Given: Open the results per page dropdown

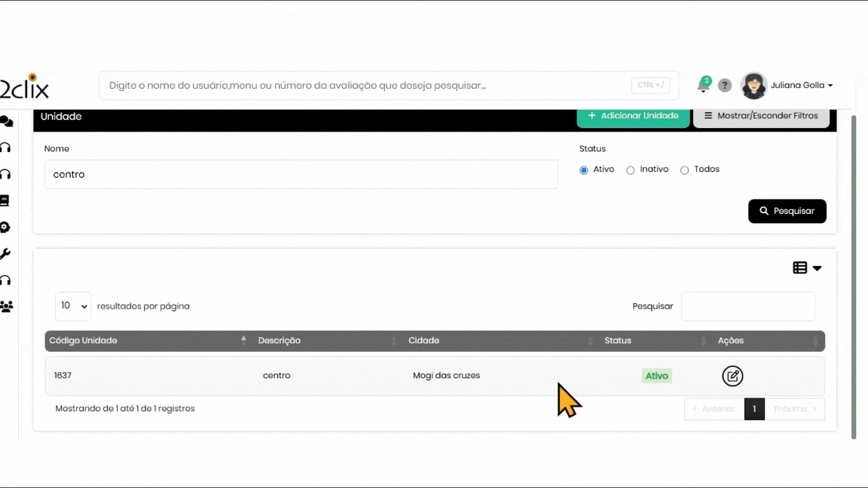Looking at the screenshot, I should point(73,307).
